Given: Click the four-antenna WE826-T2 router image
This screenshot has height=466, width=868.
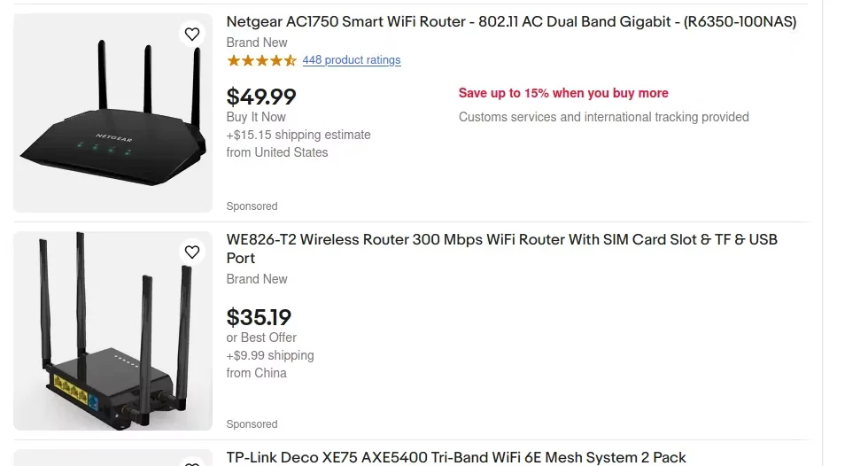Looking at the screenshot, I should point(112,330).
